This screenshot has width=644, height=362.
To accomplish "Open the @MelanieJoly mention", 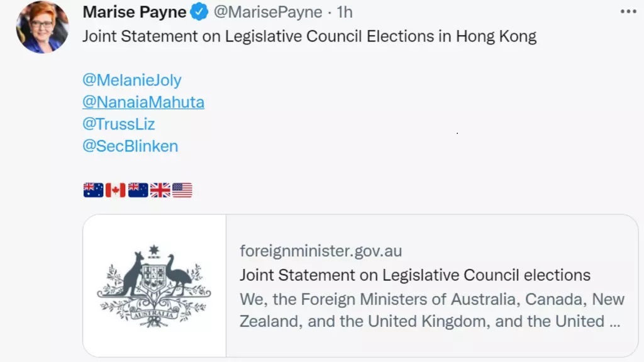I will click(x=131, y=80).
